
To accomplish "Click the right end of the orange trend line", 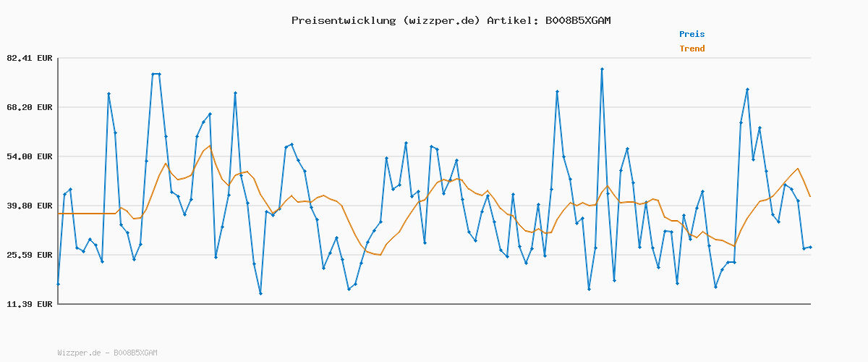I will pos(810,196).
